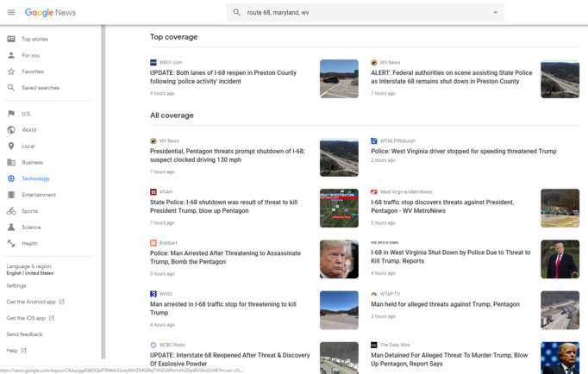Image resolution: width=588 pixels, height=374 pixels.
Task: Open Daily Wire Man Detained article
Action: click(449, 359)
